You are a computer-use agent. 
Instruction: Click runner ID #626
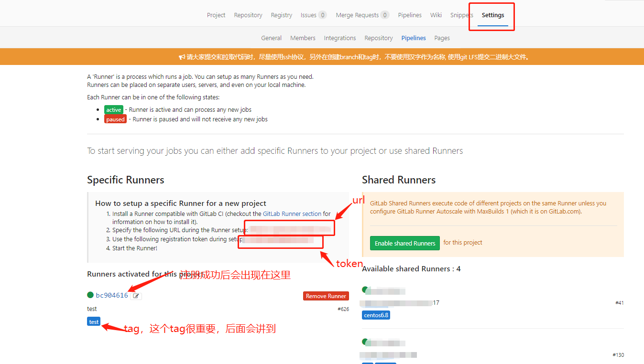tap(343, 309)
